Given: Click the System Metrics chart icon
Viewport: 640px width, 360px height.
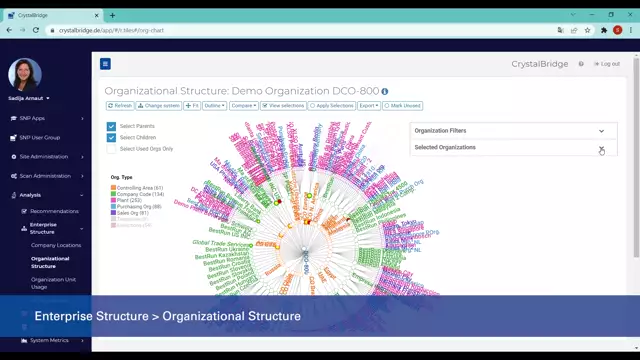Looking at the screenshot, I should (x=24, y=340).
